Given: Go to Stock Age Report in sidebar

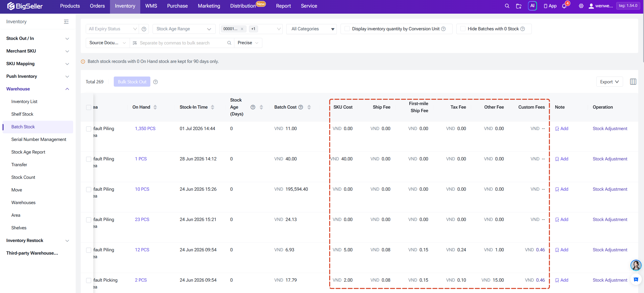Looking at the screenshot, I should point(28,152).
